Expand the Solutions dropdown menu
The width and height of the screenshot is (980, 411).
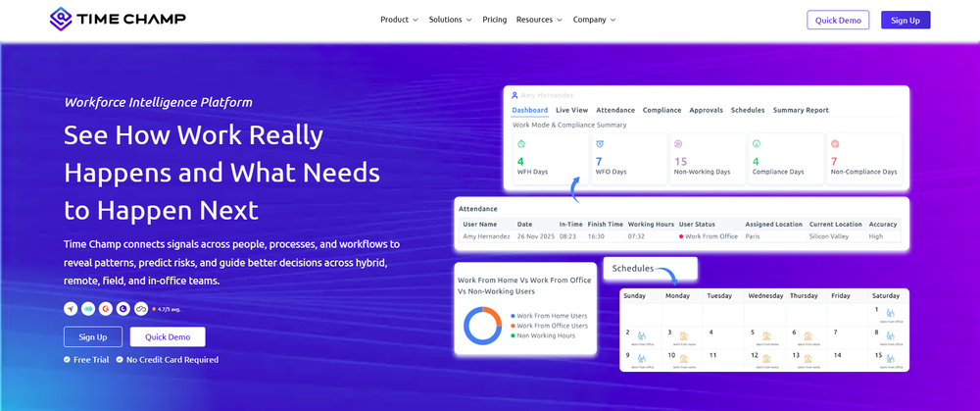pyautogui.click(x=451, y=20)
